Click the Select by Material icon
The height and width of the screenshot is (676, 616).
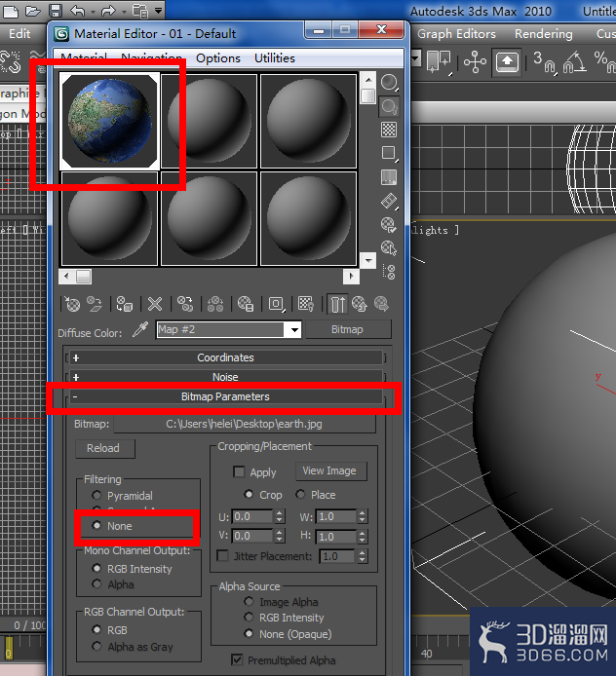[x=389, y=247]
